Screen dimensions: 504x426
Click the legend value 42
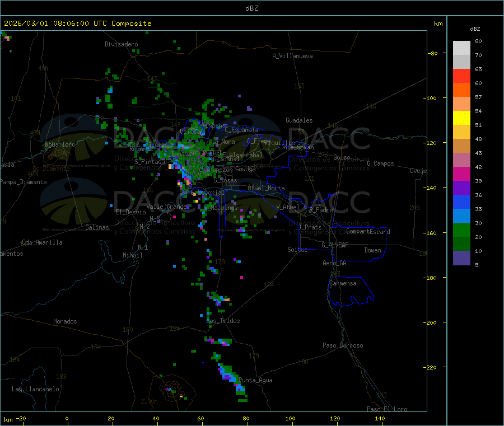point(478,167)
